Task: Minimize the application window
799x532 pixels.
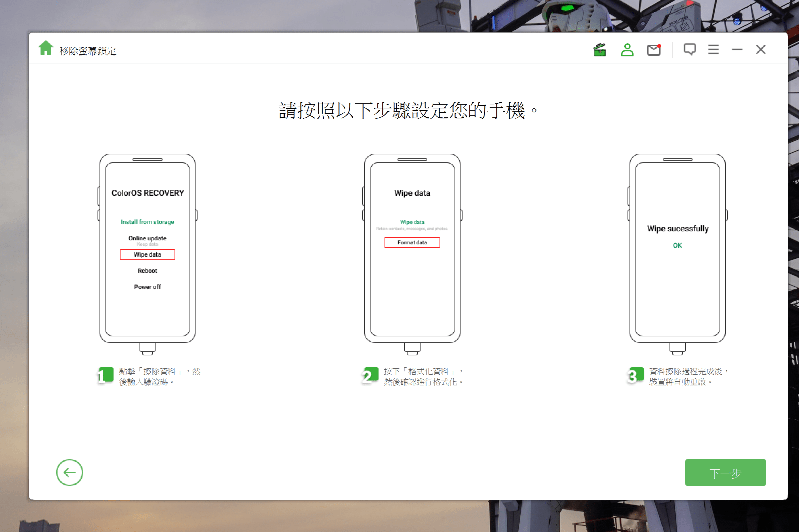Action: (x=737, y=50)
